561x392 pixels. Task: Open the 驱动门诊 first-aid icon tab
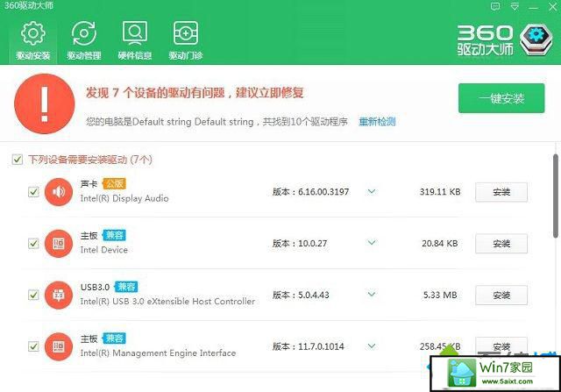coord(186,40)
